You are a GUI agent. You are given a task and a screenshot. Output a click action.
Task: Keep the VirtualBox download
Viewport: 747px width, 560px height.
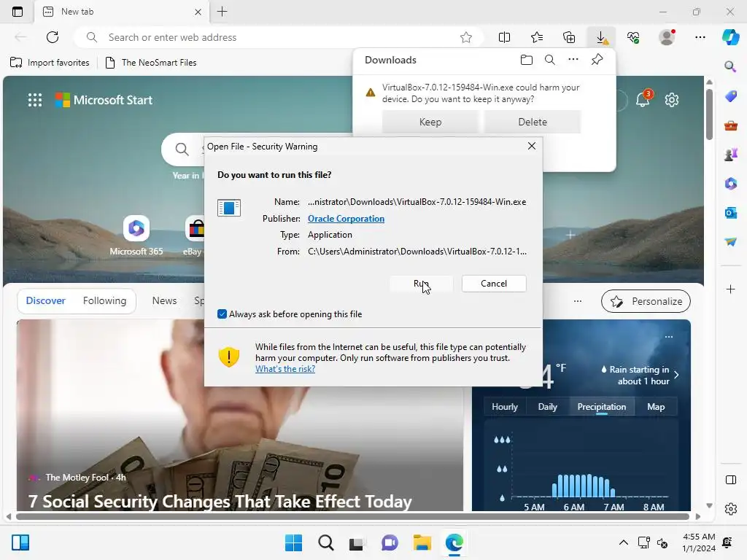(x=430, y=122)
